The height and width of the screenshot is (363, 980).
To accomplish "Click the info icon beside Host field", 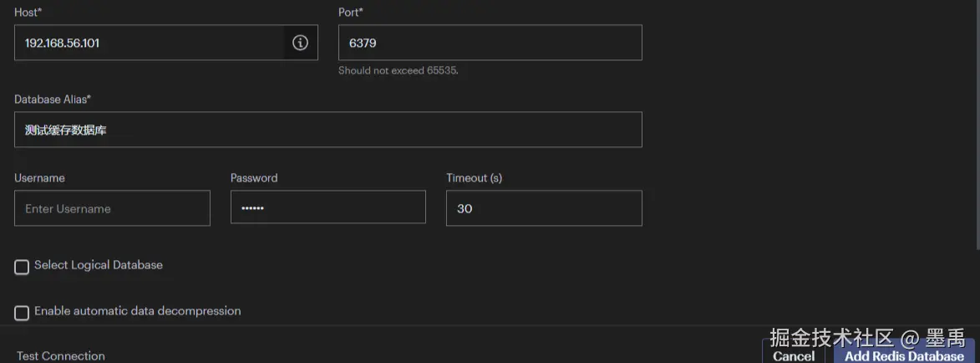I will point(300,43).
